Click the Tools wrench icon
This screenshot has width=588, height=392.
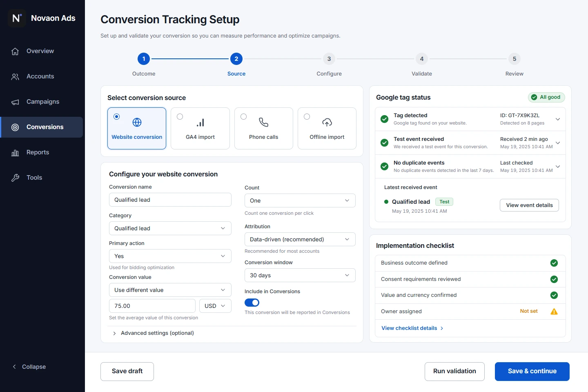pyautogui.click(x=15, y=178)
